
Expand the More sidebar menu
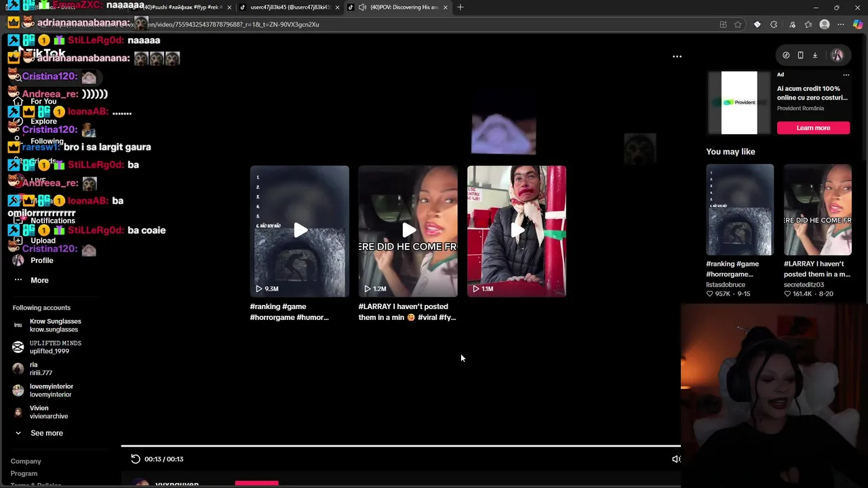(39, 280)
